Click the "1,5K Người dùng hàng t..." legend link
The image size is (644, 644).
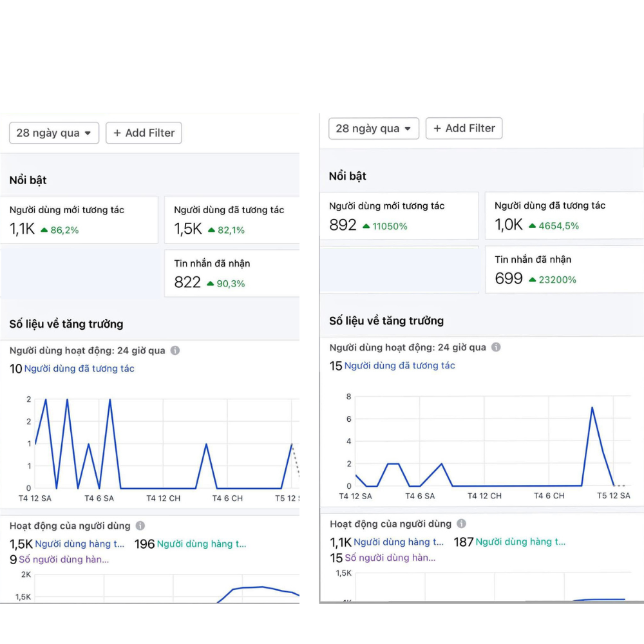click(x=67, y=544)
